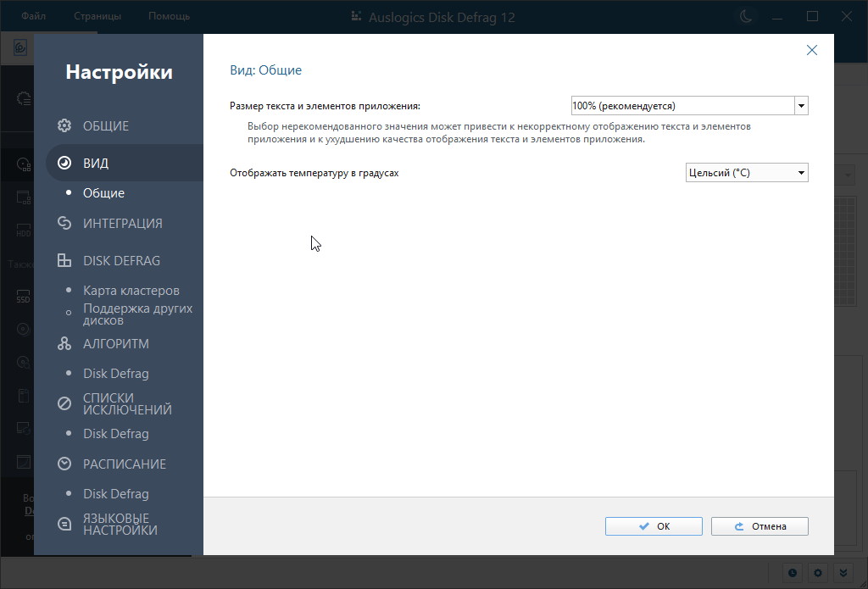
Task: Click the Размер текста и элементов приложения label
Action: (325, 106)
